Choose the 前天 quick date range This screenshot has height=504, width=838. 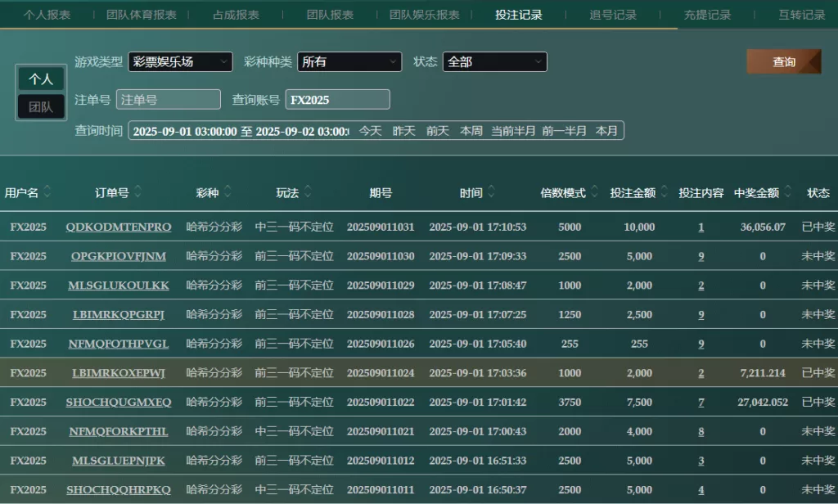[x=437, y=131]
